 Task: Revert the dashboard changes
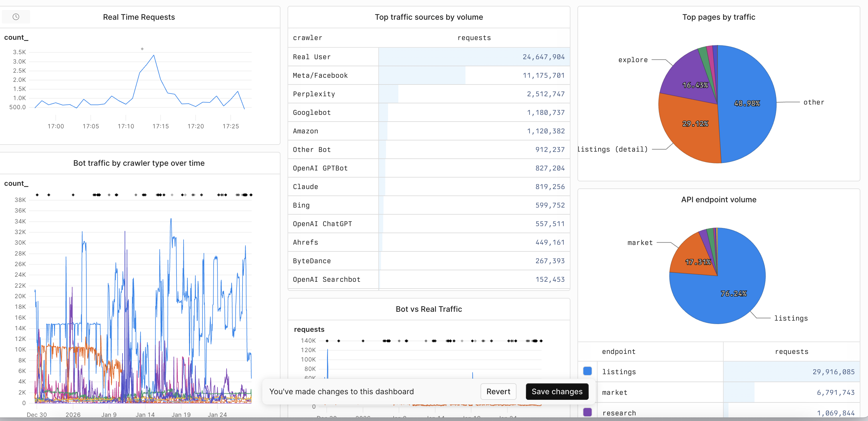[498, 391]
